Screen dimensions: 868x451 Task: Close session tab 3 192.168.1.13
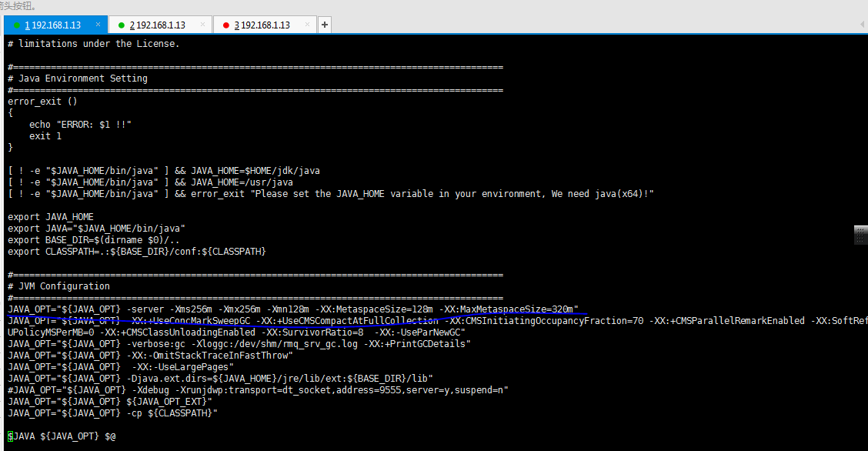point(307,25)
